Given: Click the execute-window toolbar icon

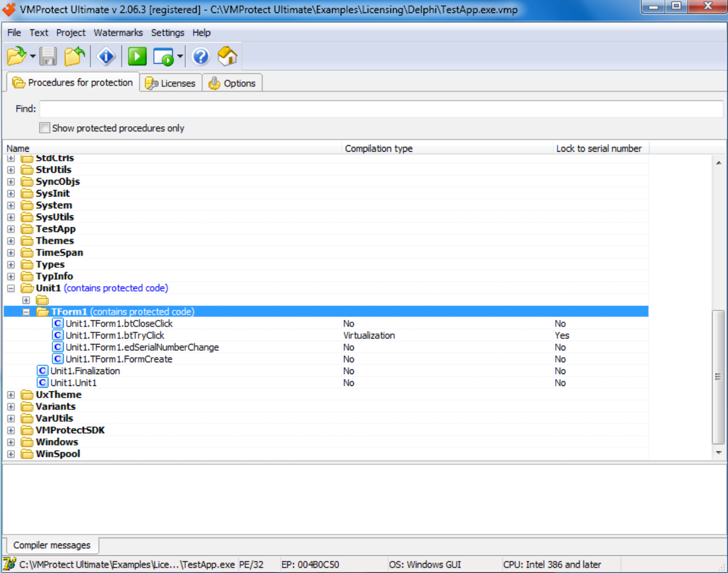Looking at the screenshot, I should click(163, 57).
